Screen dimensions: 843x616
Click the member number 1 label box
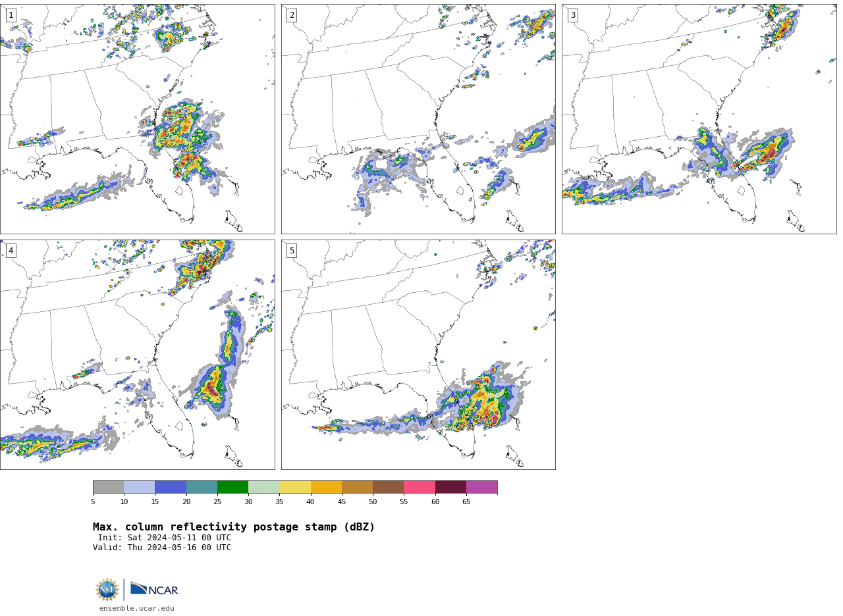pos(11,15)
